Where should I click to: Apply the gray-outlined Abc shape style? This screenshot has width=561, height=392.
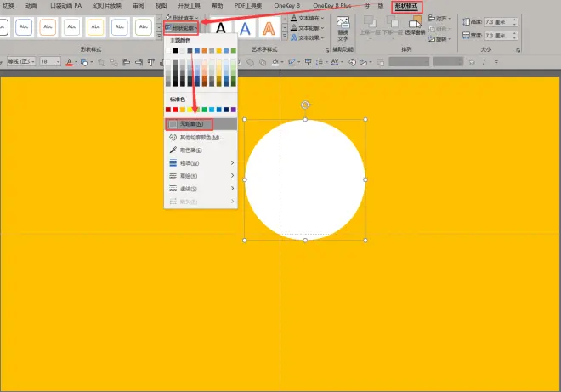click(72, 27)
